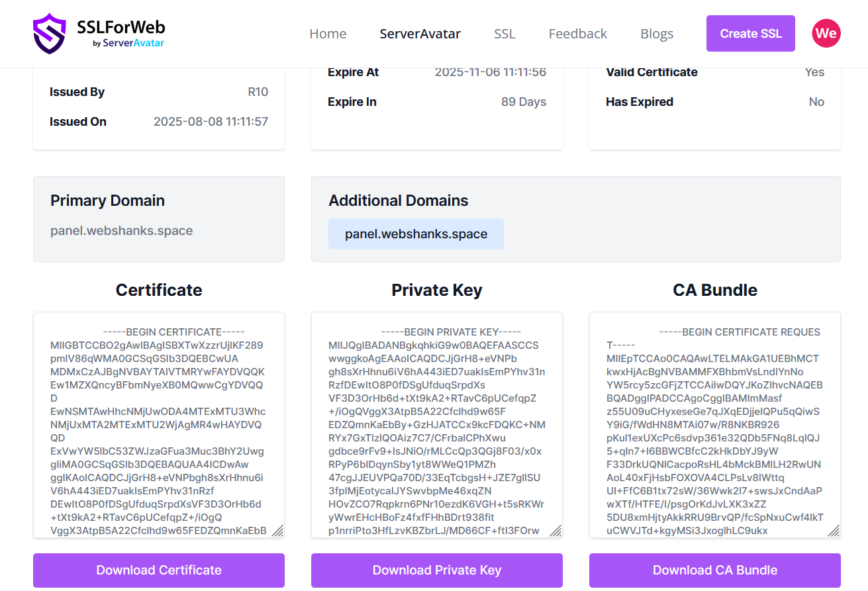This screenshot has width=868, height=591.
Task: Click the Valid Certificate value Yes
Action: pos(814,72)
